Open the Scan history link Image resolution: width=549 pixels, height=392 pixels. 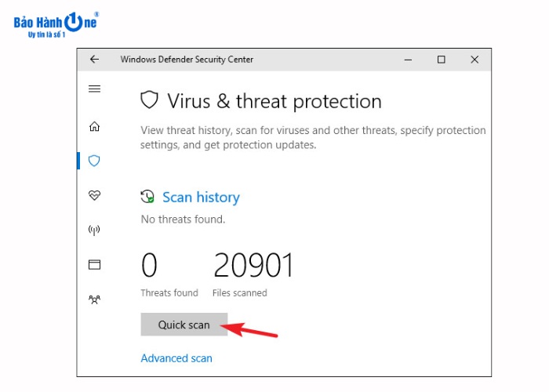click(x=201, y=197)
